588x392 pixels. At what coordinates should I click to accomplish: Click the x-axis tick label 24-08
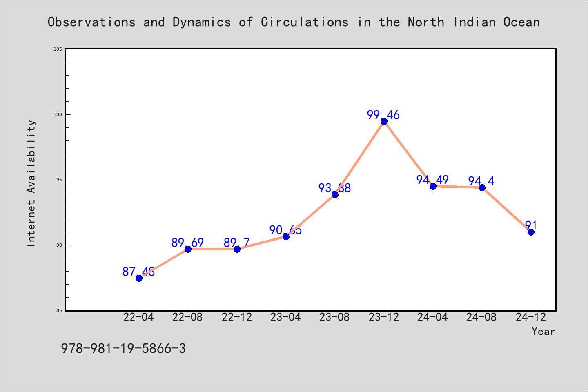click(482, 317)
